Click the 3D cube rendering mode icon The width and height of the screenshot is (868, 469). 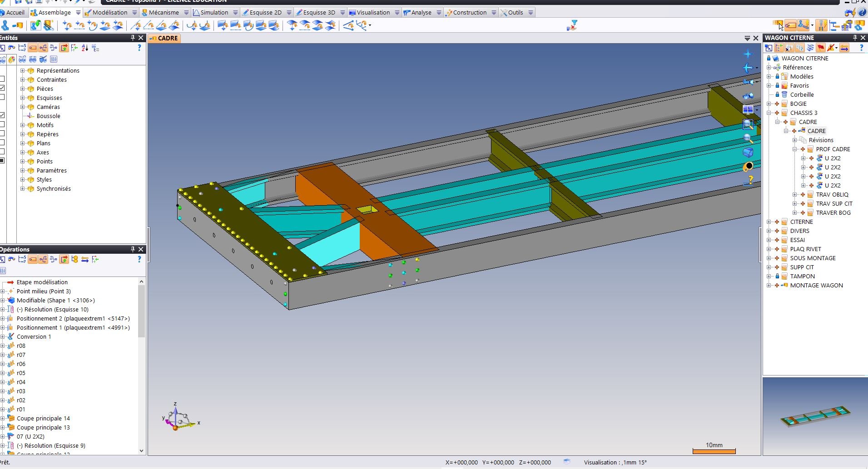pyautogui.click(x=748, y=153)
